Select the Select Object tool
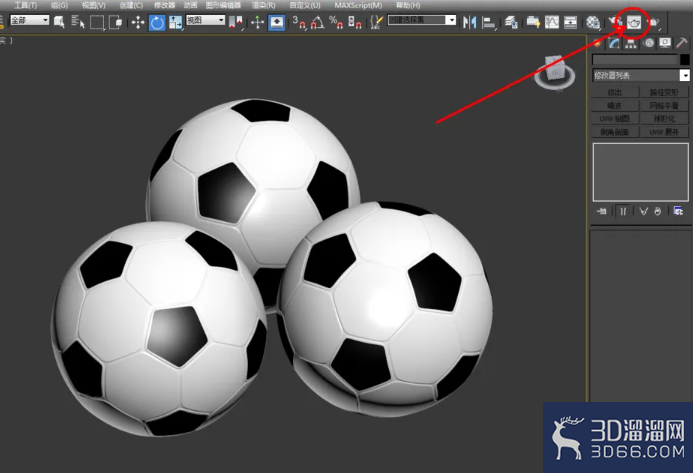 (x=59, y=22)
